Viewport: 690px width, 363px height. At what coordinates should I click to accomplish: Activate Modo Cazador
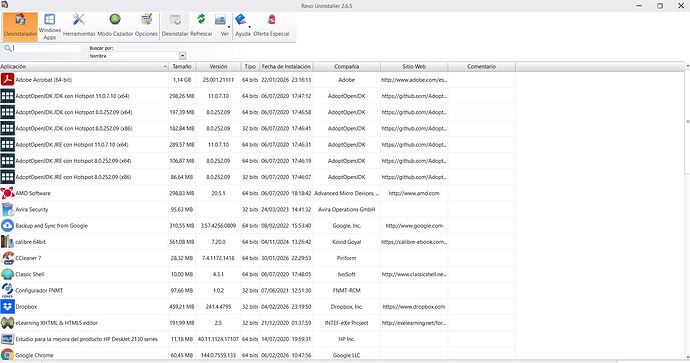115,26
